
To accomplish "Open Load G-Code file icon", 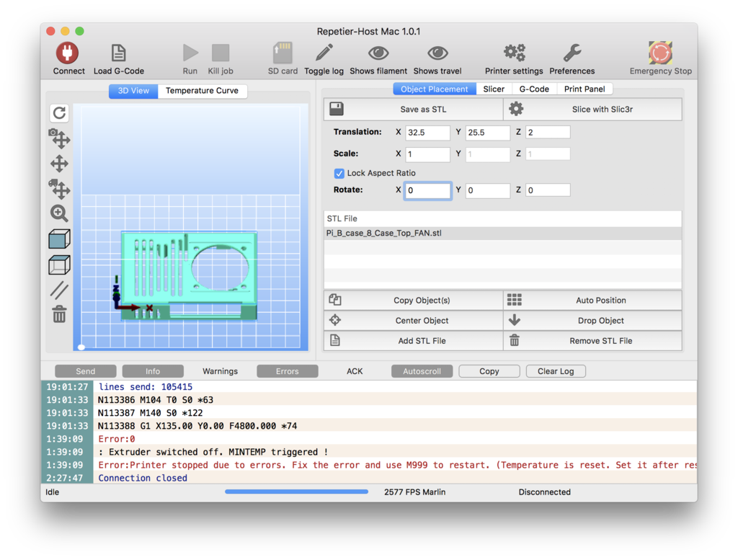I will click(x=118, y=53).
